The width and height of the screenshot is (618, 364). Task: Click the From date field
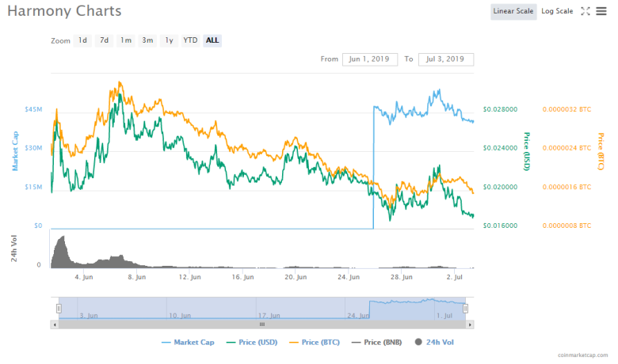pyautogui.click(x=370, y=59)
